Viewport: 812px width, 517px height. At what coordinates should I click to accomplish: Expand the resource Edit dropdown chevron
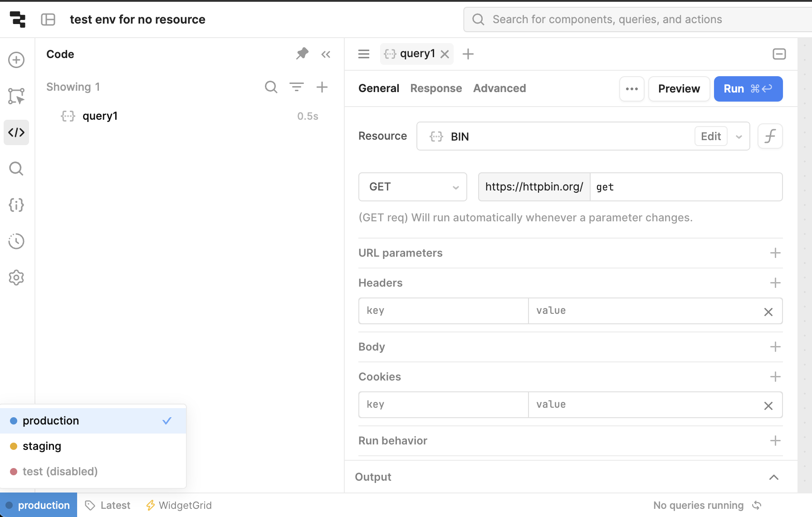(x=739, y=136)
